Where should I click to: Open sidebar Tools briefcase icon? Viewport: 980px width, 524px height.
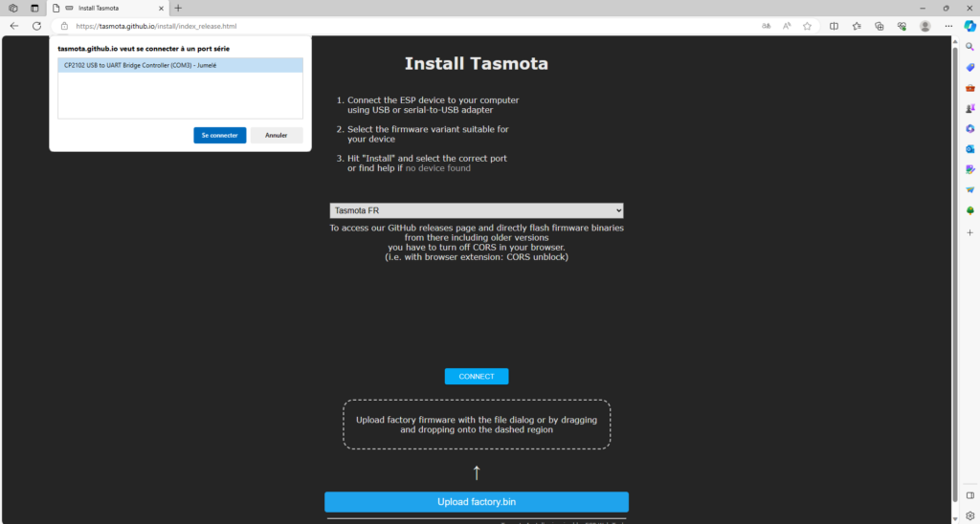click(970, 88)
